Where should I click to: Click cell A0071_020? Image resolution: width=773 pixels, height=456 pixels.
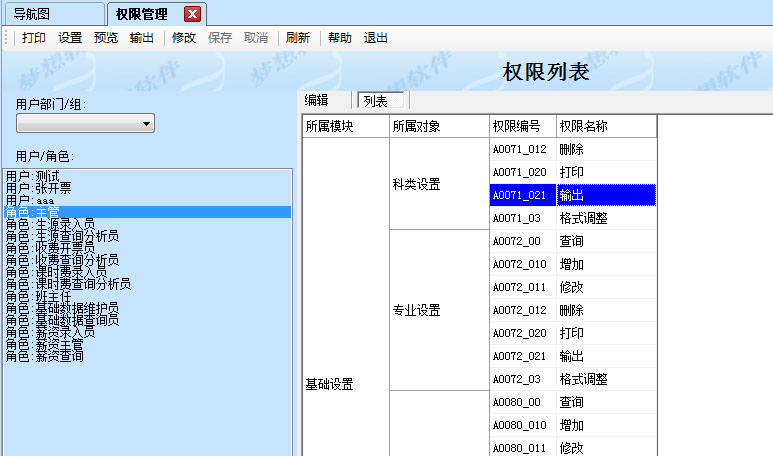tap(523, 172)
